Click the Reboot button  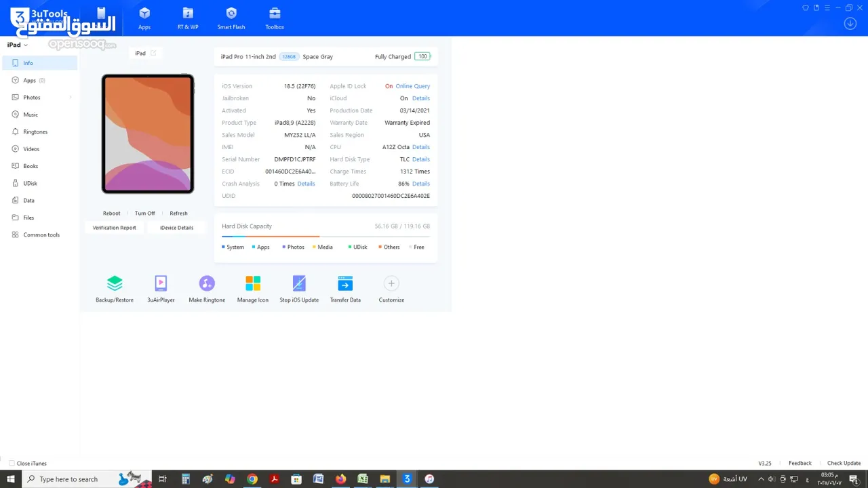tap(111, 213)
